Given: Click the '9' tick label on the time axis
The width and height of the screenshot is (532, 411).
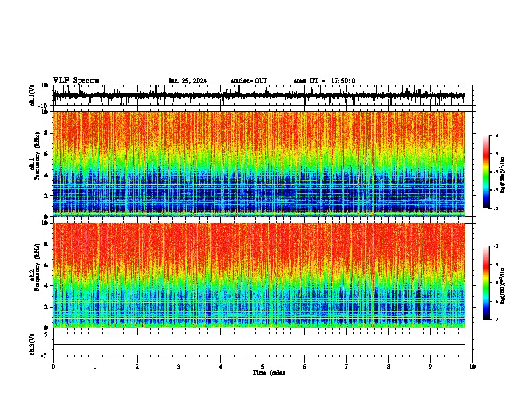Looking at the screenshot, I should point(430,367).
